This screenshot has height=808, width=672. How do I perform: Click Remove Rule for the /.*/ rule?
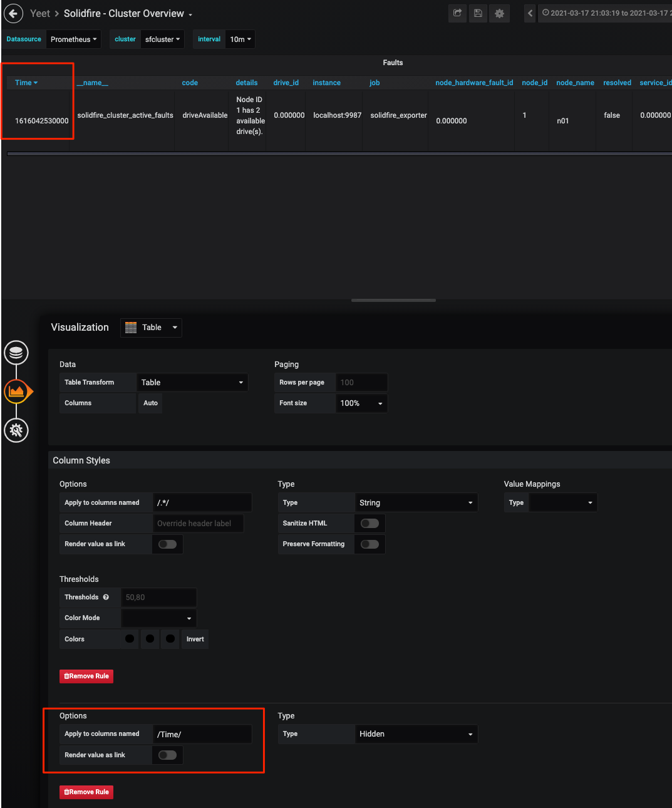(86, 676)
